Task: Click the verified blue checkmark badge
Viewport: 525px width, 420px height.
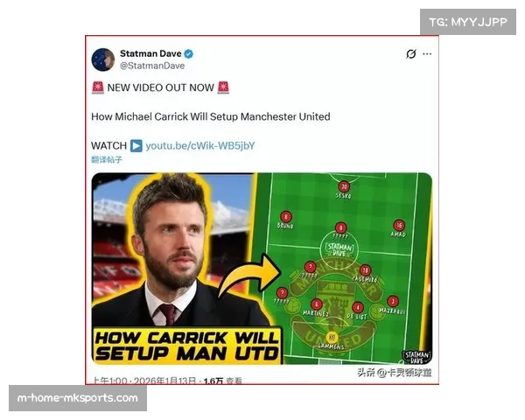Action: tap(189, 53)
